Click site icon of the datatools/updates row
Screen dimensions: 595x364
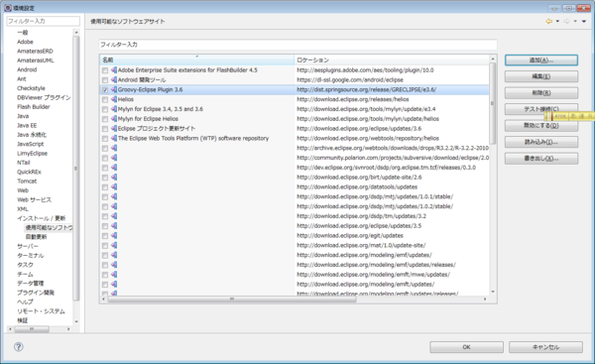pos(114,187)
